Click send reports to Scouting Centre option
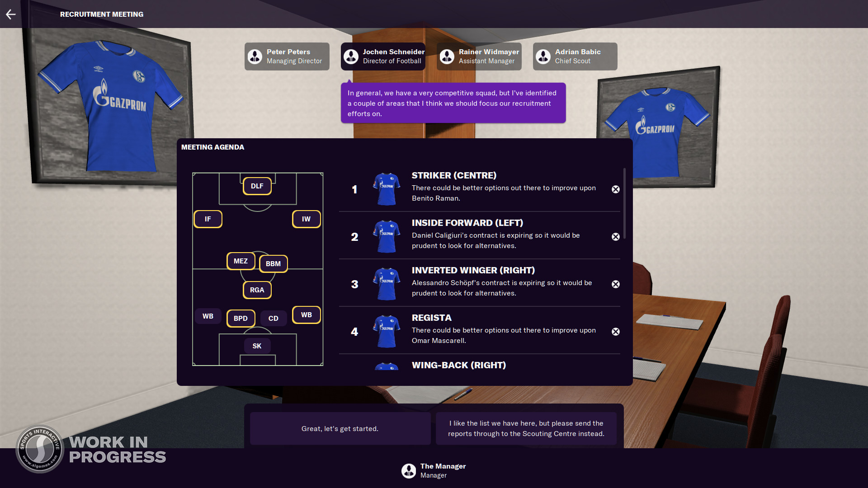Viewport: 868px width, 488px height. pos(526,428)
